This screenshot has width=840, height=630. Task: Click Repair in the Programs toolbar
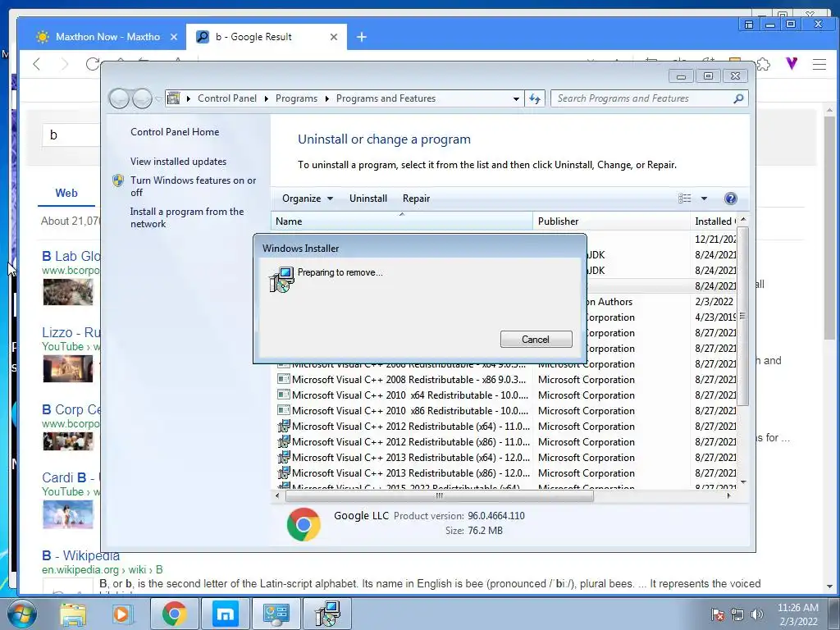click(416, 199)
